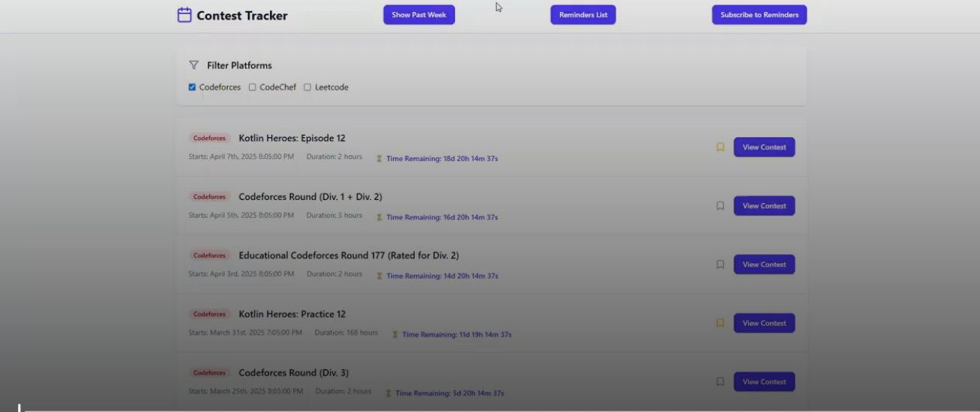The image size is (980, 412).
Task: Enable the Leetcode platform filter
Action: point(307,88)
